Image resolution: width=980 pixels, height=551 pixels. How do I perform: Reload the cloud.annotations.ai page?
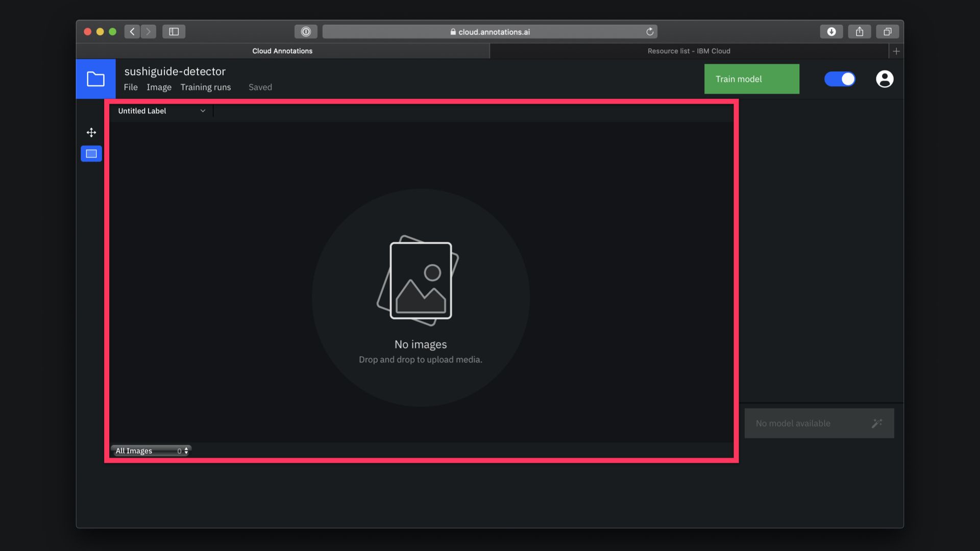(x=650, y=32)
